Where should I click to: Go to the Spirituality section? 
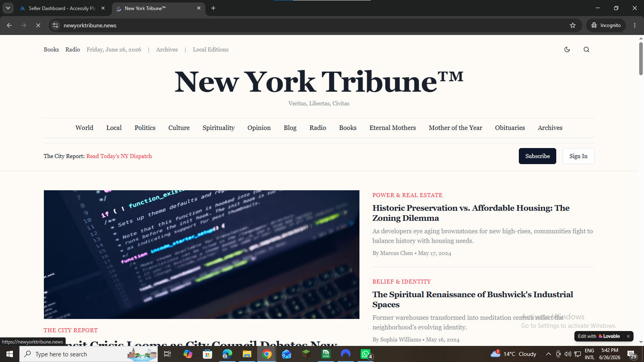coord(219,128)
